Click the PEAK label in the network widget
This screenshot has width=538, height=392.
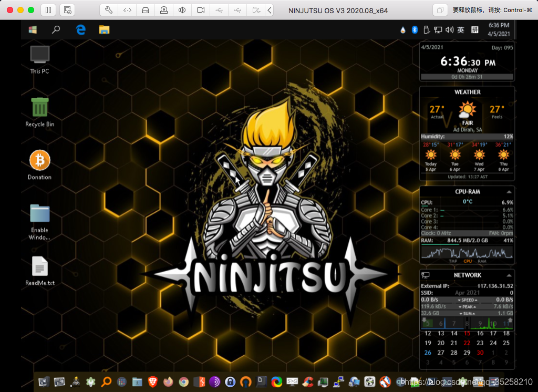click(x=467, y=306)
